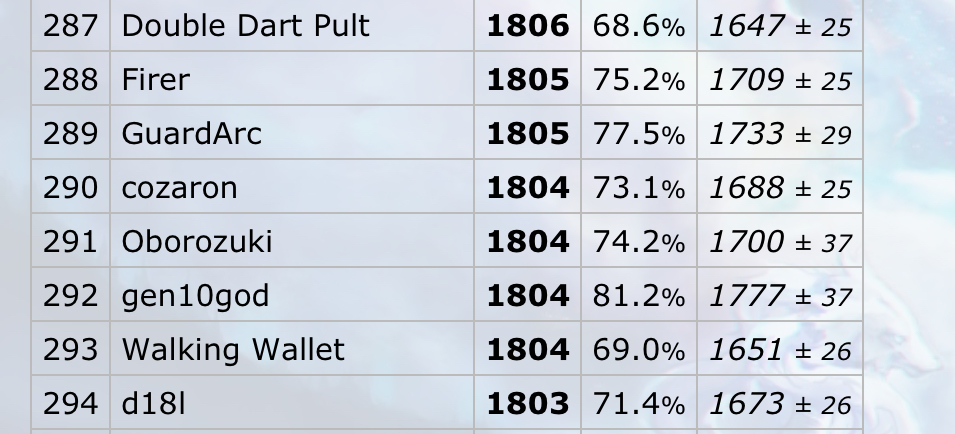This screenshot has width=955, height=434.
Task: Select the 1651 ± 26 Glicko cell
Action: coord(780,349)
